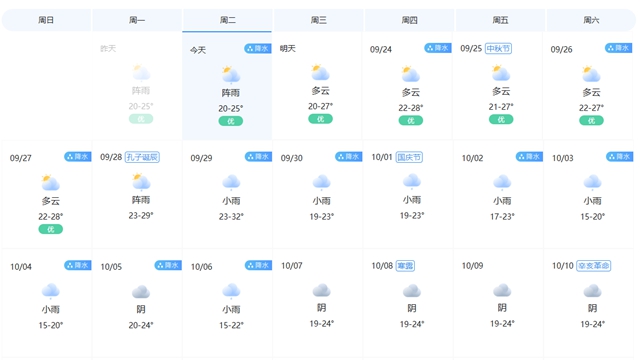Click the 周五 weekday header

[500, 20]
